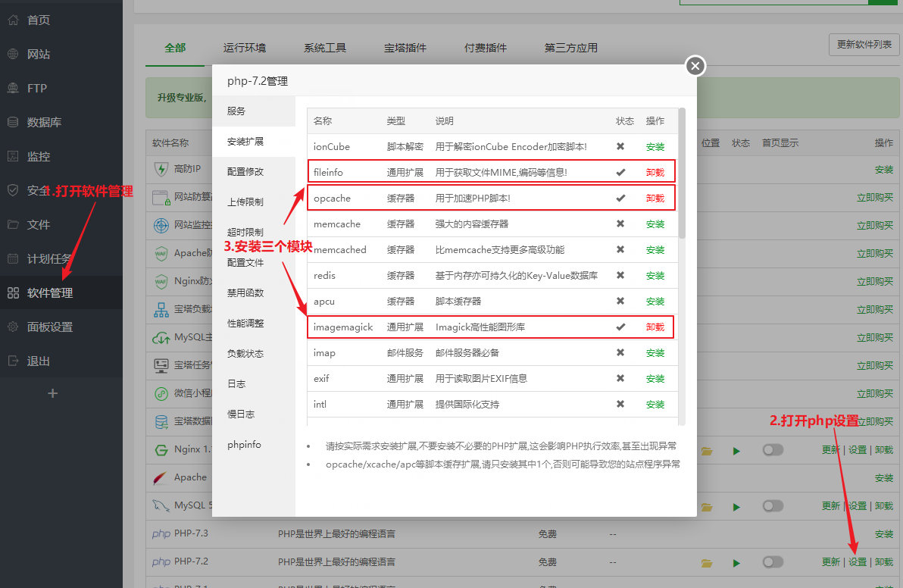Click the 网站 globe icon in sidebar
Viewport: 903px width, 588px height.
point(13,54)
